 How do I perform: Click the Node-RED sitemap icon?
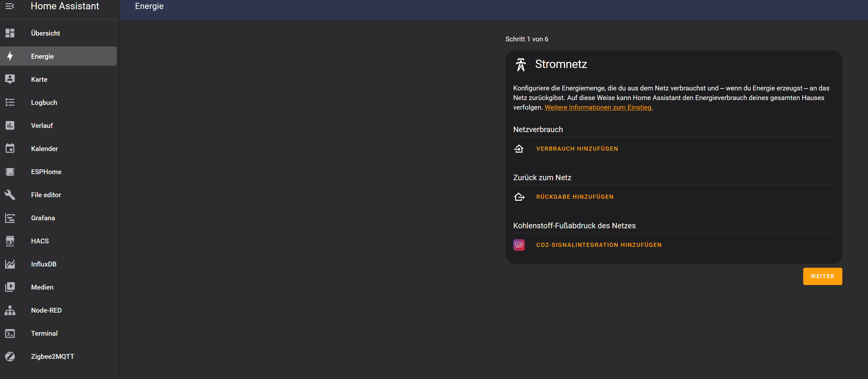[10, 310]
